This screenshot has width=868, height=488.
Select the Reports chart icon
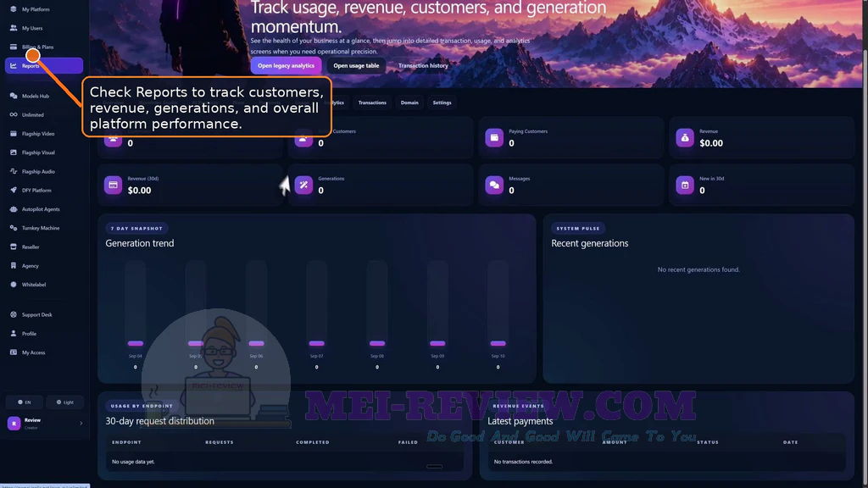(14, 66)
